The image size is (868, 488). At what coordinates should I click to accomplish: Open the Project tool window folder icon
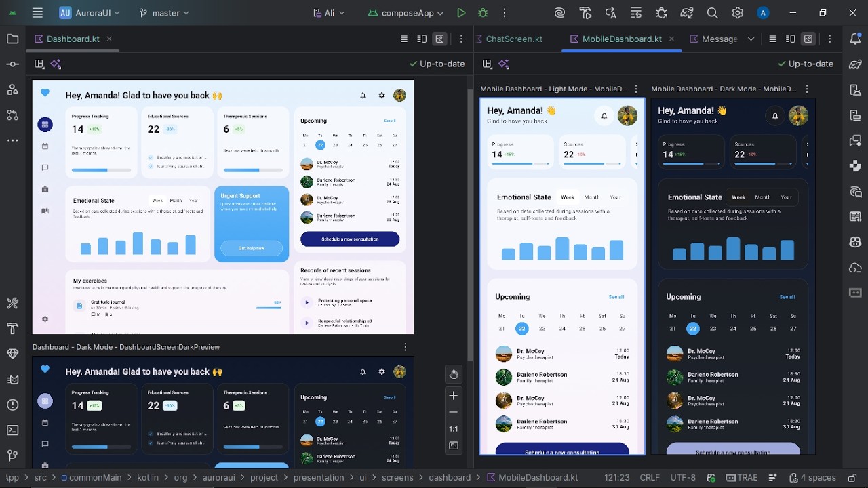click(12, 39)
